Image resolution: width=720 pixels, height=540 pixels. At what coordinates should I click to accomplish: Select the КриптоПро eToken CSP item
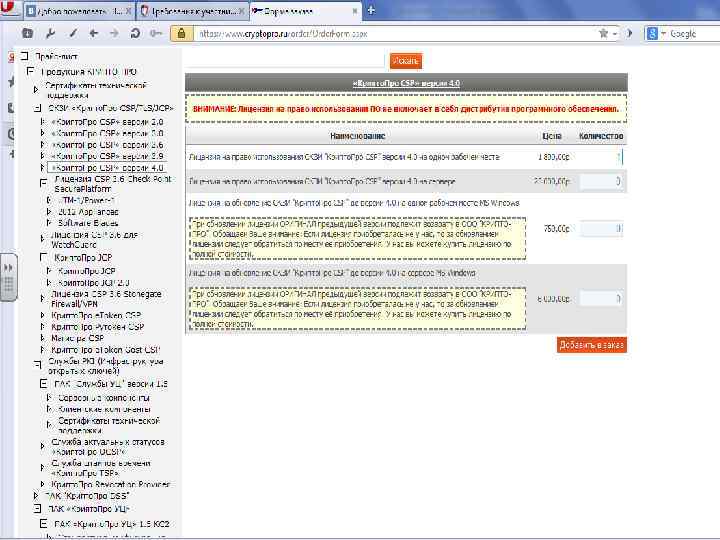[x=96, y=315]
